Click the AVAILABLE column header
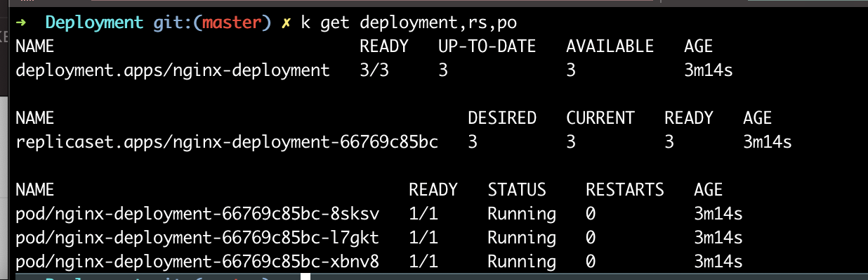The image size is (868, 280). point(610,47)
